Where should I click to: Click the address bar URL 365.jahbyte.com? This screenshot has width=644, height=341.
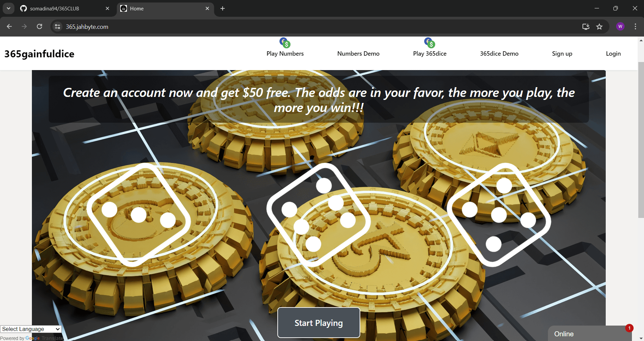(x=87, y=27)
